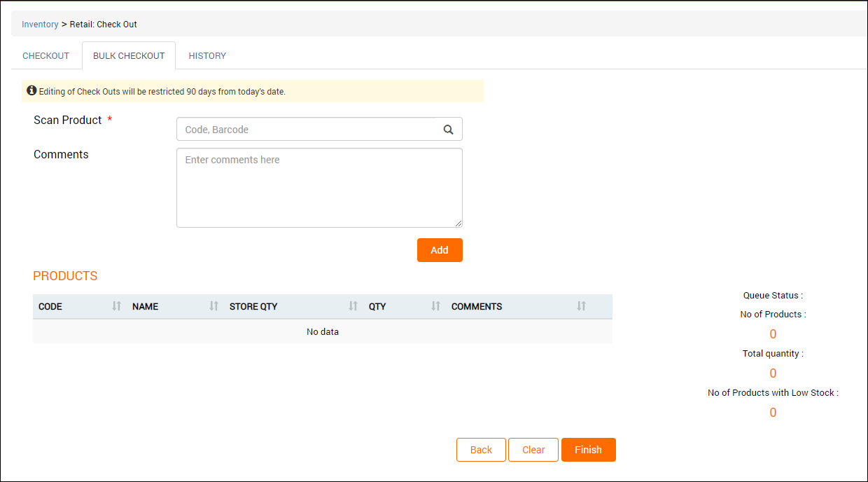868x482 pixels.
Task: Sort by QTY column arrows
Action: pos(436,306)
